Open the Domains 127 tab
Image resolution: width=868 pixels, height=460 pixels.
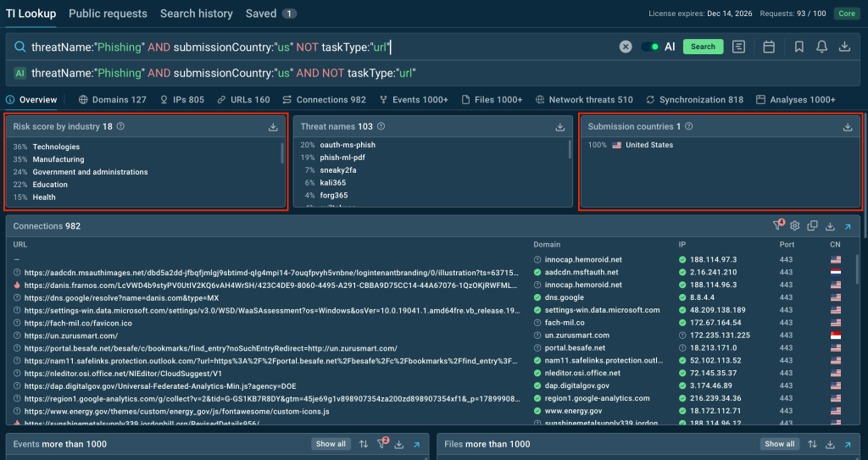[113, 100]
